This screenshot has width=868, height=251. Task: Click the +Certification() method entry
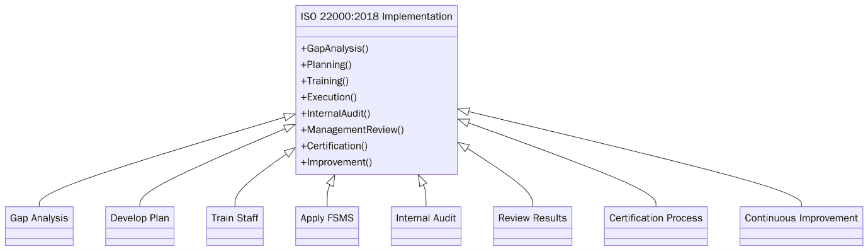[x=334, y=146]
